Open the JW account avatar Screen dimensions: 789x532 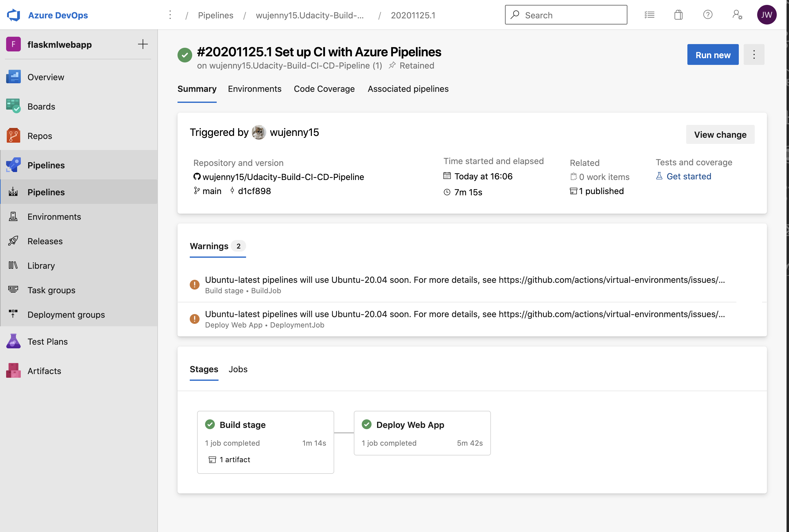pyautogui.click(x=767, y=15)
